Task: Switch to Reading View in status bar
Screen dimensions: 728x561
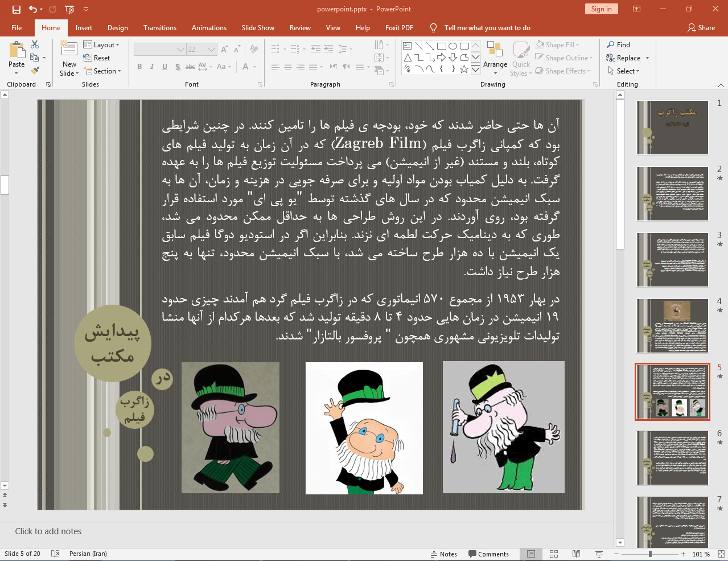Action: [577, 554]
